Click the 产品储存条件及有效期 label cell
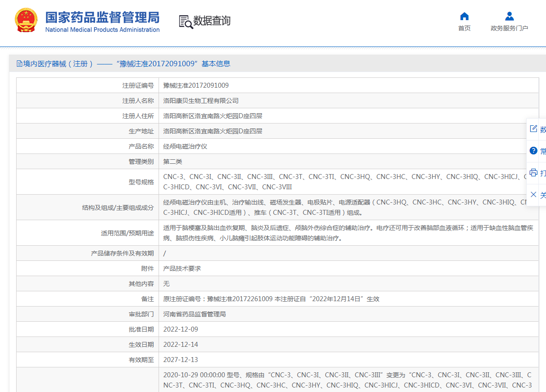This screenshot has height=392, width=546. (x=88, y=253)
